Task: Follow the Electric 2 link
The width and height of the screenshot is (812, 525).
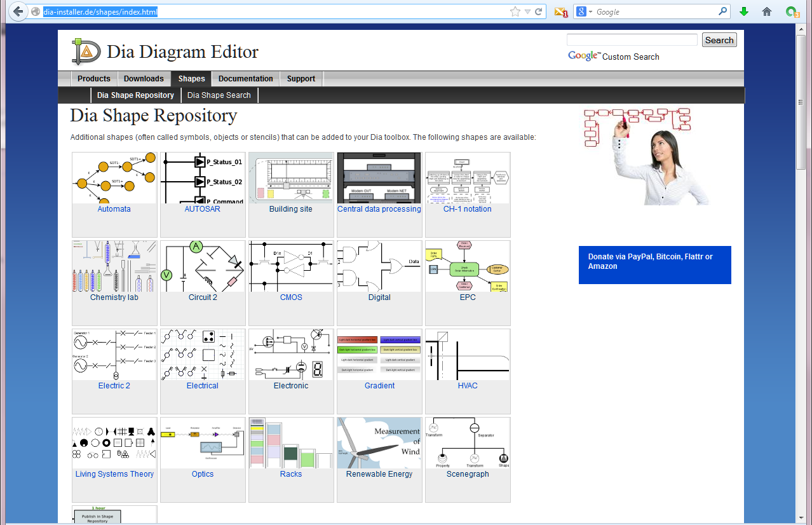Action: pos(114,386)
